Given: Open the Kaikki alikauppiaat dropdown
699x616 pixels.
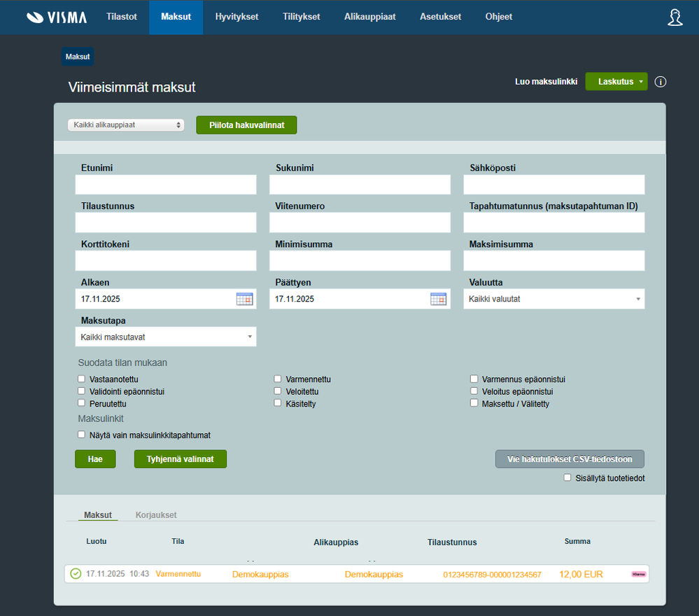Looking at the screenshot, I should [126, 125].
